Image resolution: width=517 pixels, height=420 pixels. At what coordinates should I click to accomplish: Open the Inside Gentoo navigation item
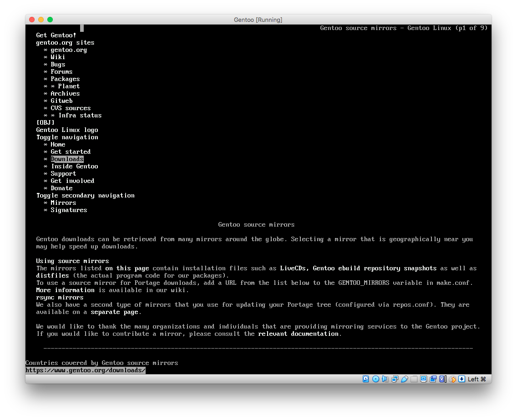pos(74,166)
